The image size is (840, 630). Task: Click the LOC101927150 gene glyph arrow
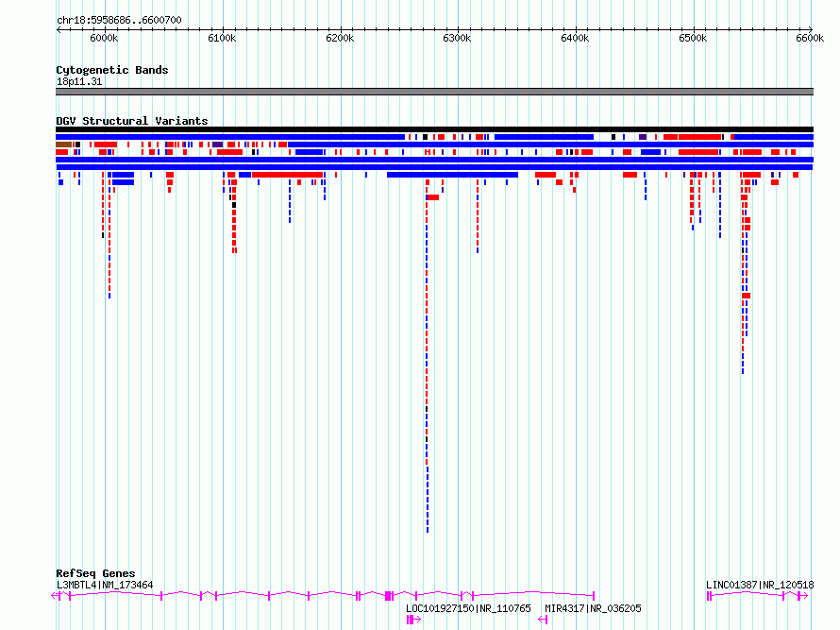click(413, 620)
